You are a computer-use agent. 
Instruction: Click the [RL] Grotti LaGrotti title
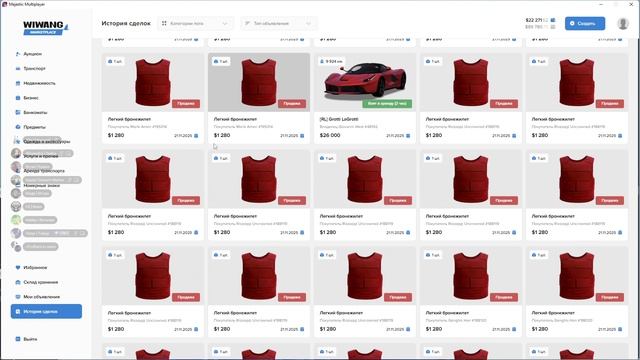tap(339, 119)
